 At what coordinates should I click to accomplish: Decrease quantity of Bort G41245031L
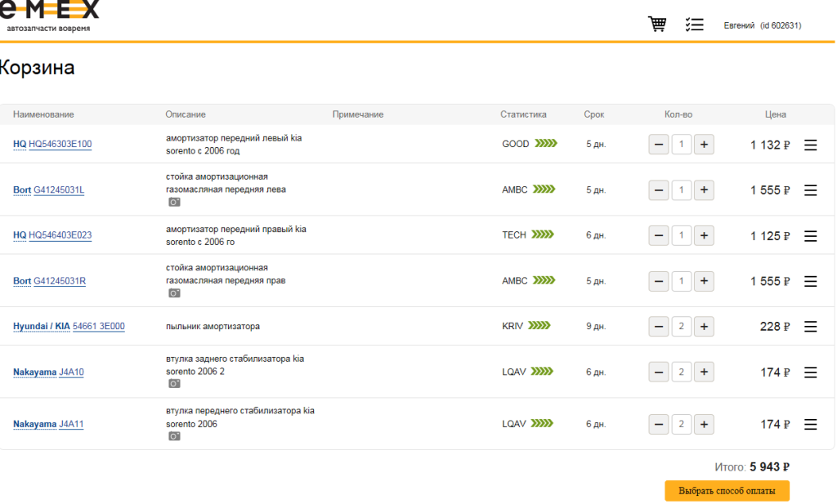click(658, 190)
